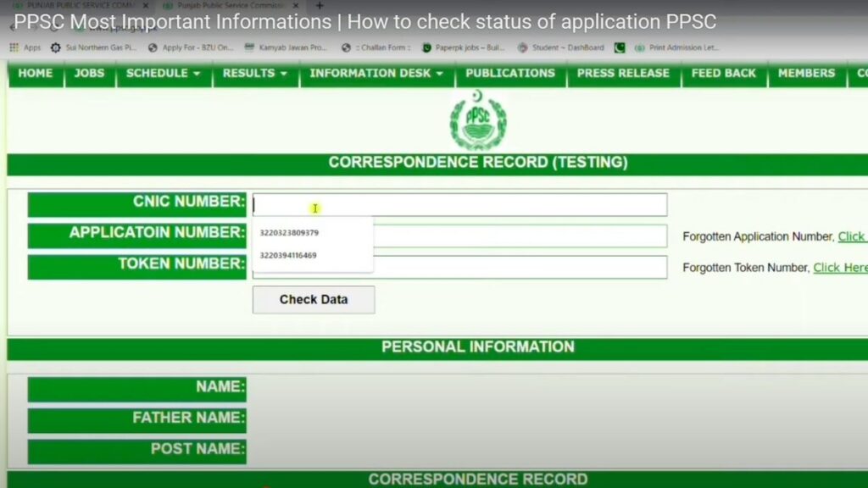The height and width of the screenshot is (488, 868).
Task: Open the FEED BACK page
Action: pyautogui.click(x=724, y=74)
